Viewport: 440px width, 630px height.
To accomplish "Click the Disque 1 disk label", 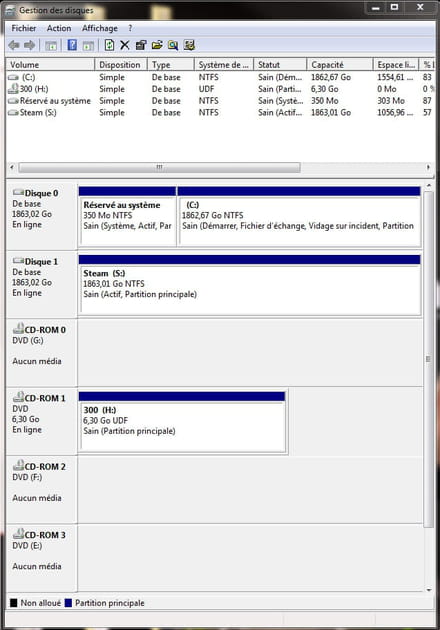I will (41, 262).
